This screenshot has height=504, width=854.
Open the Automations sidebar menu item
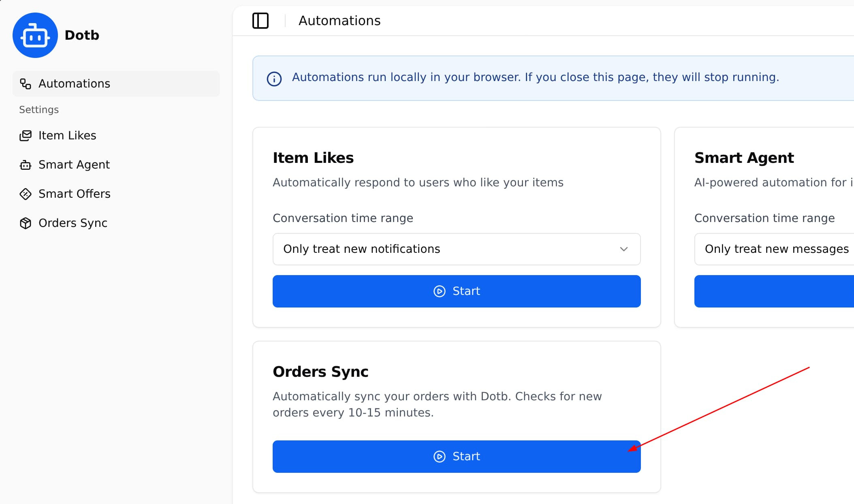click(75, 84)
